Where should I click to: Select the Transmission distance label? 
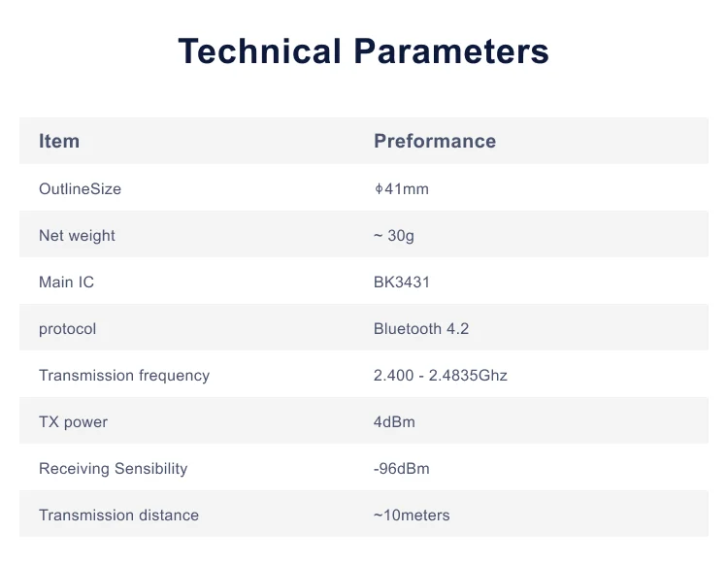click(118, 515)
